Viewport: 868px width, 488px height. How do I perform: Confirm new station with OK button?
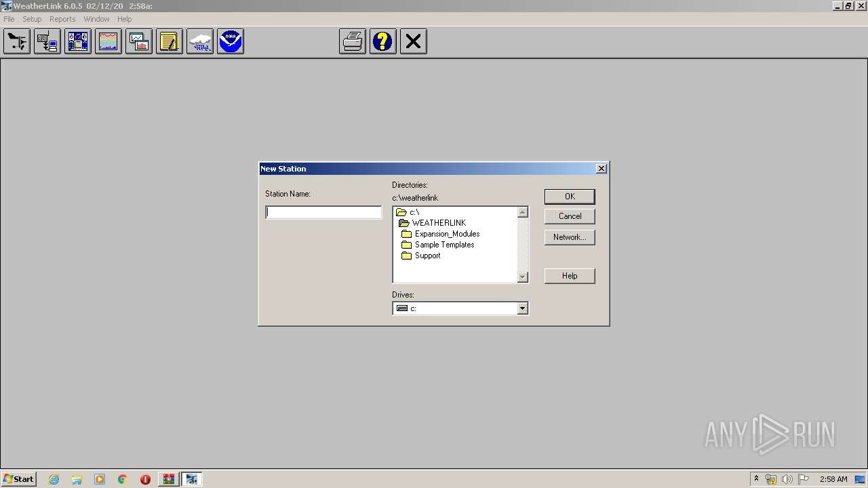point(570,197)
